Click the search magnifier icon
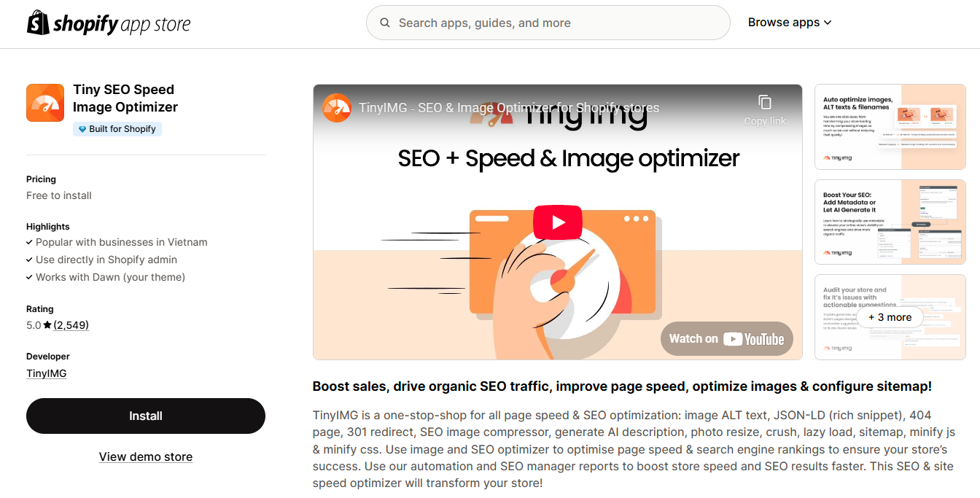The height and width of the screenshot is (498, 980). [x=385, y=22]
